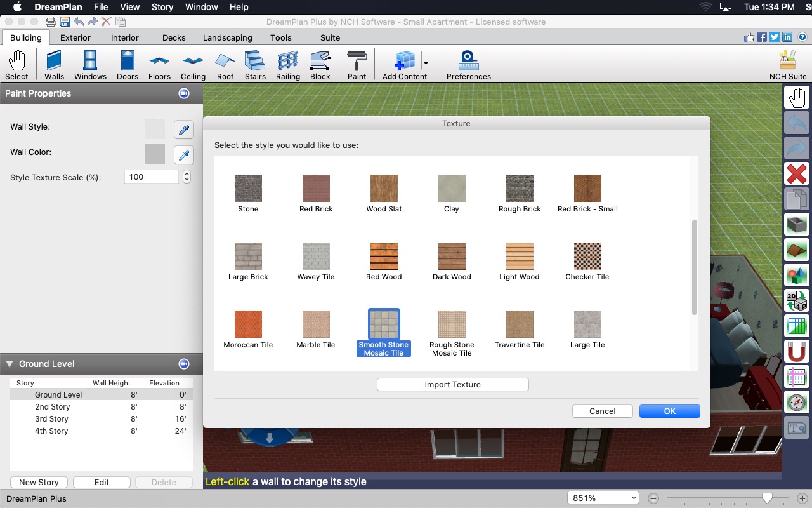The width and height of the screenshot is (812, 508).
Task: Open the Add Content dropdown arrow
Action: tap(426, 63)
